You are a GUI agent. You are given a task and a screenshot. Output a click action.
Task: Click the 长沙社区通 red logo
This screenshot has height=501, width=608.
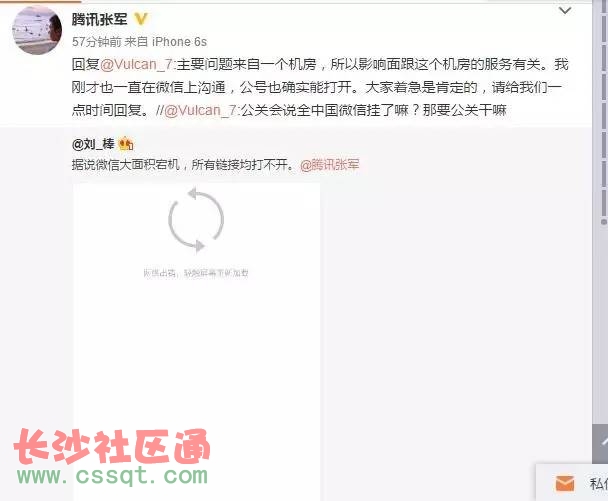pyautogui.click(x=112, y=446)
